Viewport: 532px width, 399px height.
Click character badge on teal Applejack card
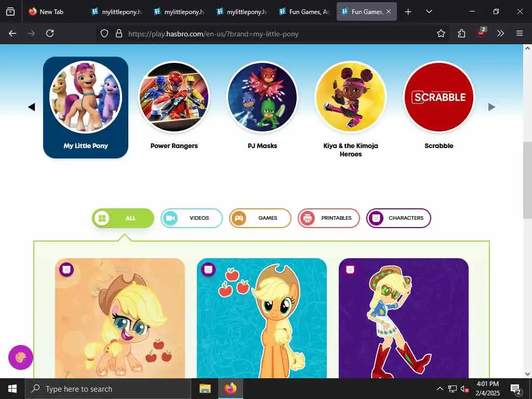pos(208,270)
